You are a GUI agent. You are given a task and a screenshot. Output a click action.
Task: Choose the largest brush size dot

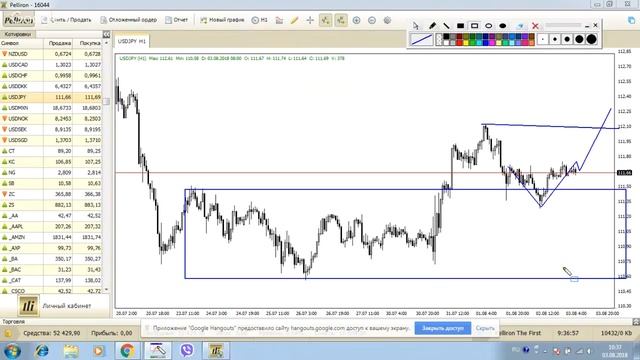pos(591,40)
